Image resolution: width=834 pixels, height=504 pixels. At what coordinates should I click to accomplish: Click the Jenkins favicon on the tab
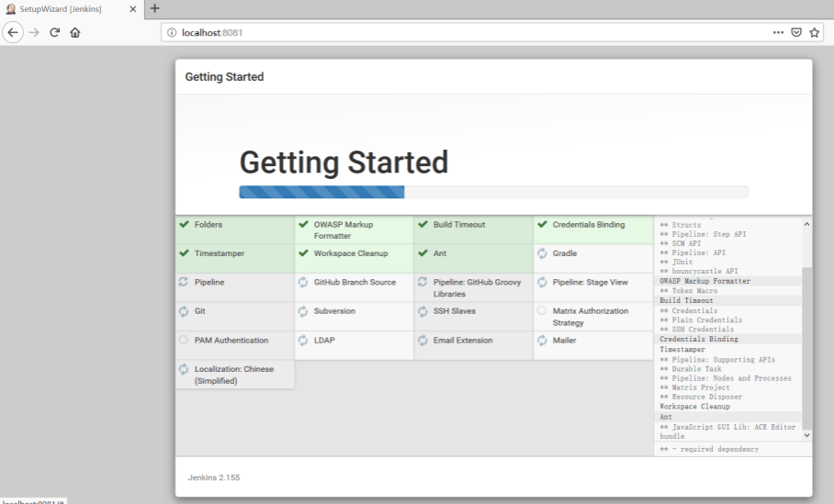tap(10, 9)
